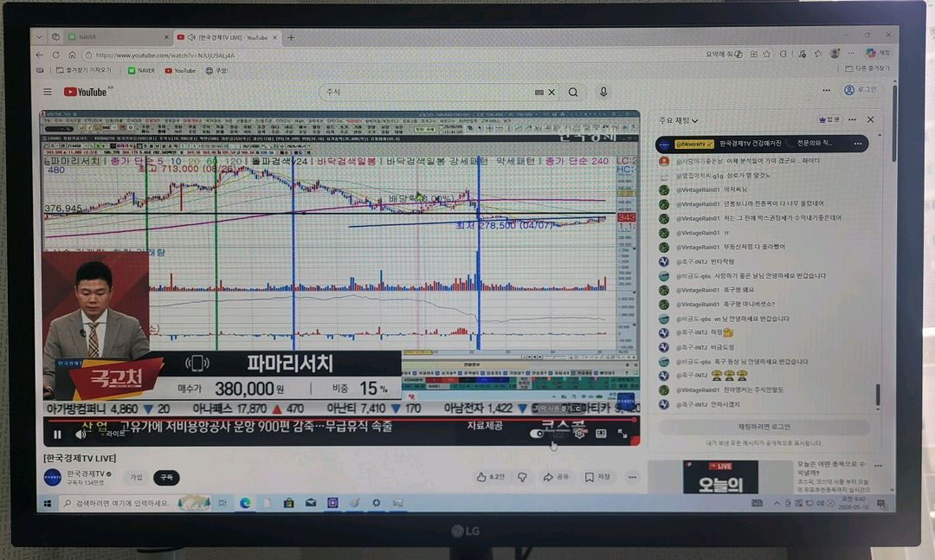935x560 pixels.
Task: Refresh the page
Action: 56,55
